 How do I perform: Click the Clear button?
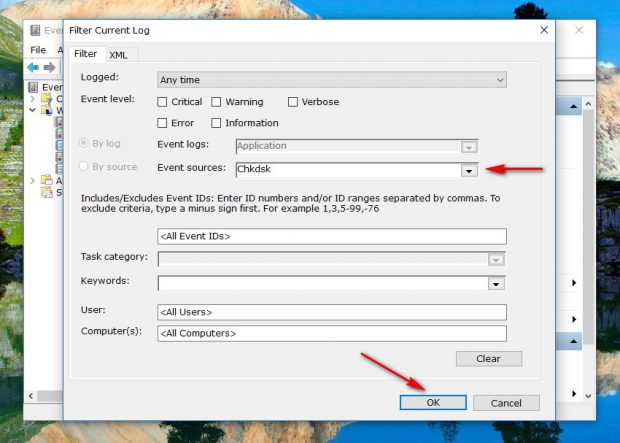click(x=489, y=359)
